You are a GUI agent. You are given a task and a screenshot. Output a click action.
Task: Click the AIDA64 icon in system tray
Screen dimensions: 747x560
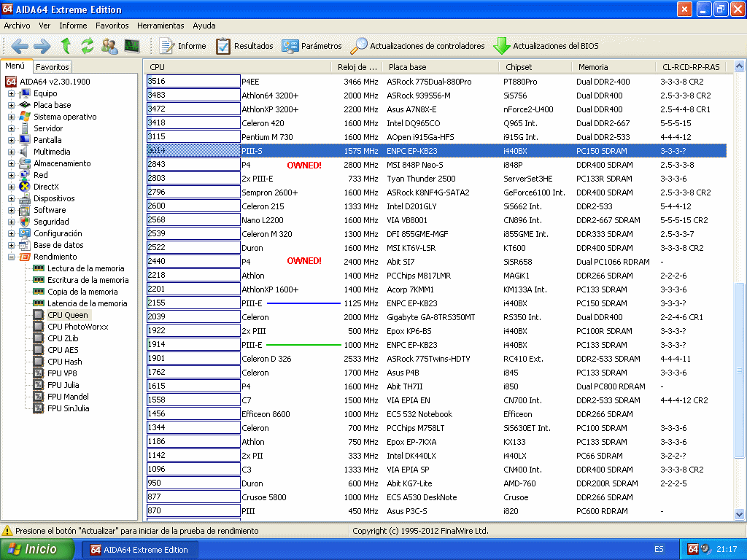coord(693,549)
